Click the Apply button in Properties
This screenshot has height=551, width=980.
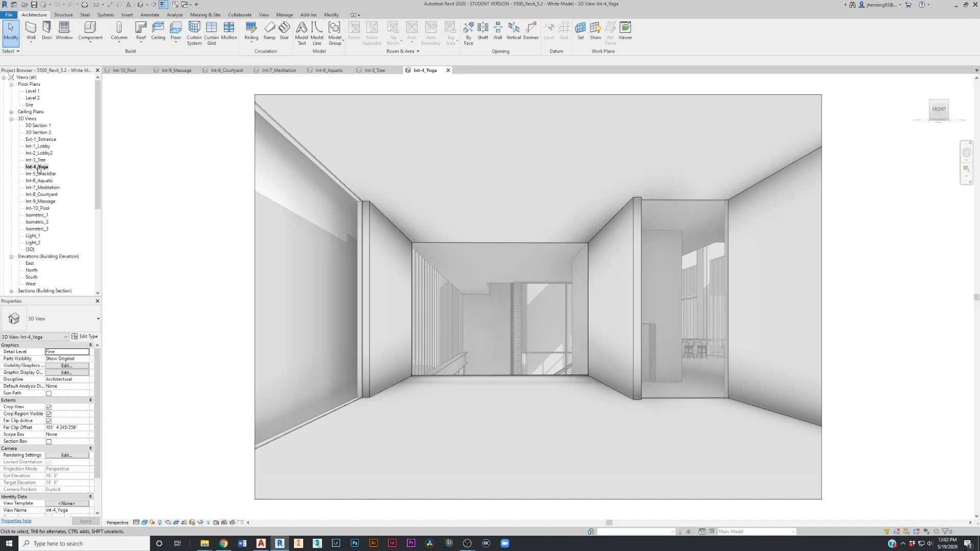pyautogui.click(x=86, y=521)
